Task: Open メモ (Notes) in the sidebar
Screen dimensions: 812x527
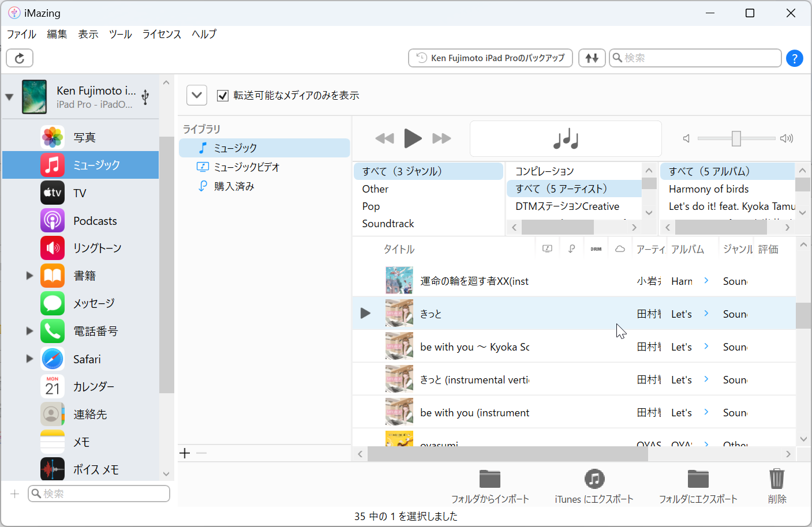Action: point(81,442)
